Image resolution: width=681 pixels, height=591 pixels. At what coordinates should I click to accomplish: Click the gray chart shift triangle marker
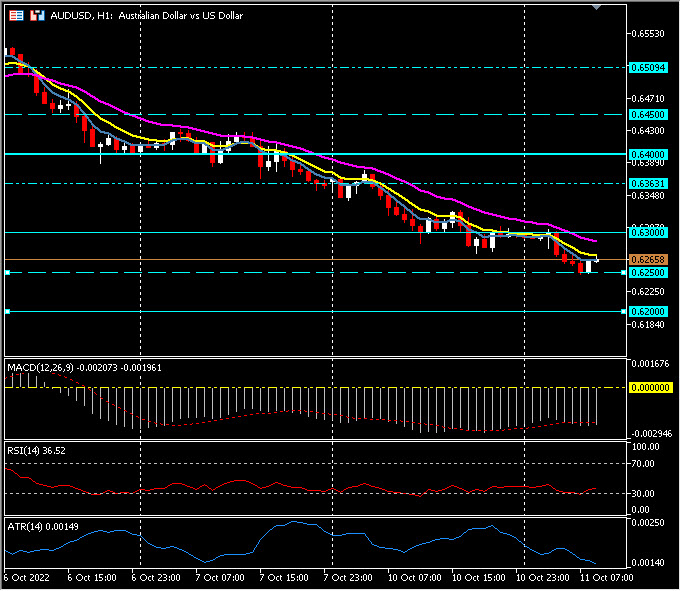click(597, 6)
